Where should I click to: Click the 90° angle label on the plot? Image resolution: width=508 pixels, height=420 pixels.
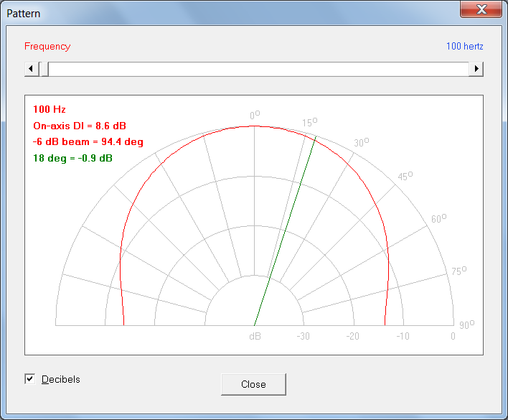pyautogui.click(x=467, y=325)
